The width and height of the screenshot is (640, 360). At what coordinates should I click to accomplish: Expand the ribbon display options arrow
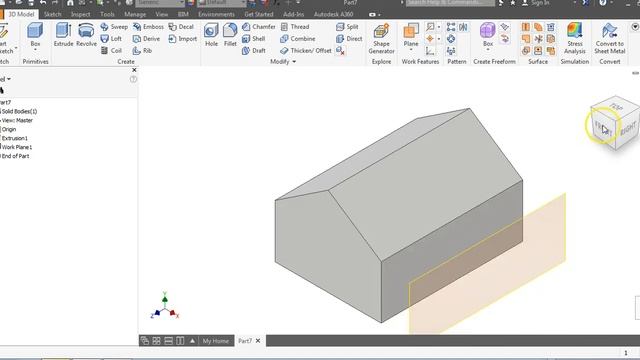point(380,15)
